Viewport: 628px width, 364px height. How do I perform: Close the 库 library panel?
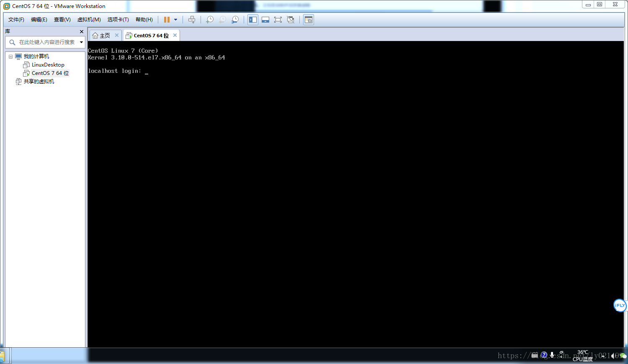82,31
